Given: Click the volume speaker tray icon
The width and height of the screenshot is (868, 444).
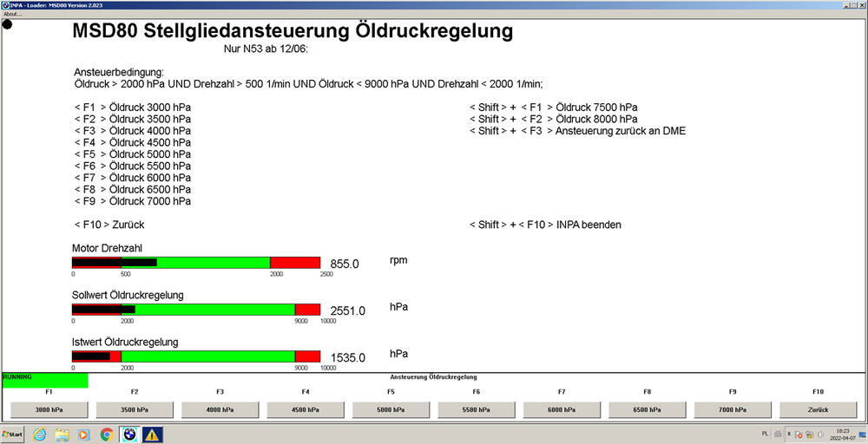Looking at the screenshot, I should tap(820, 434).
